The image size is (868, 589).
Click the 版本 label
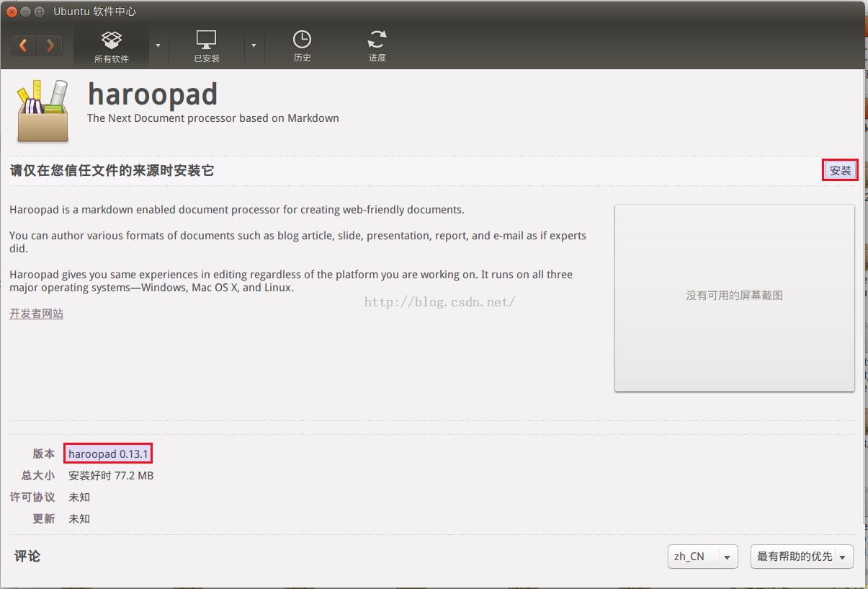point(43,454)
